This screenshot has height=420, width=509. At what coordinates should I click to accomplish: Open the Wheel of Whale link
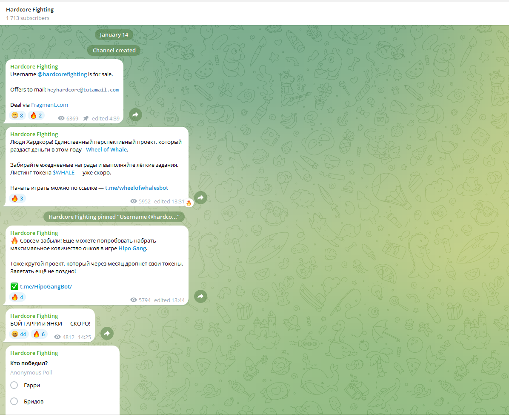tap(106, 150)
